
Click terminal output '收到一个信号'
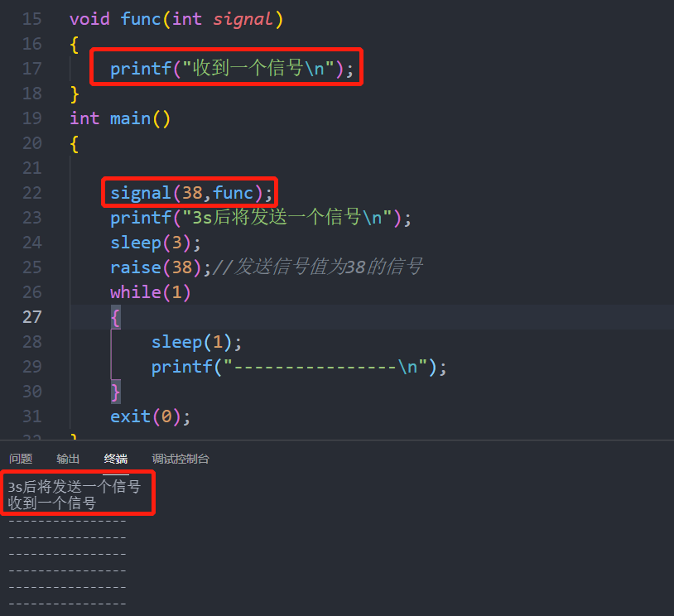[52, 503]
